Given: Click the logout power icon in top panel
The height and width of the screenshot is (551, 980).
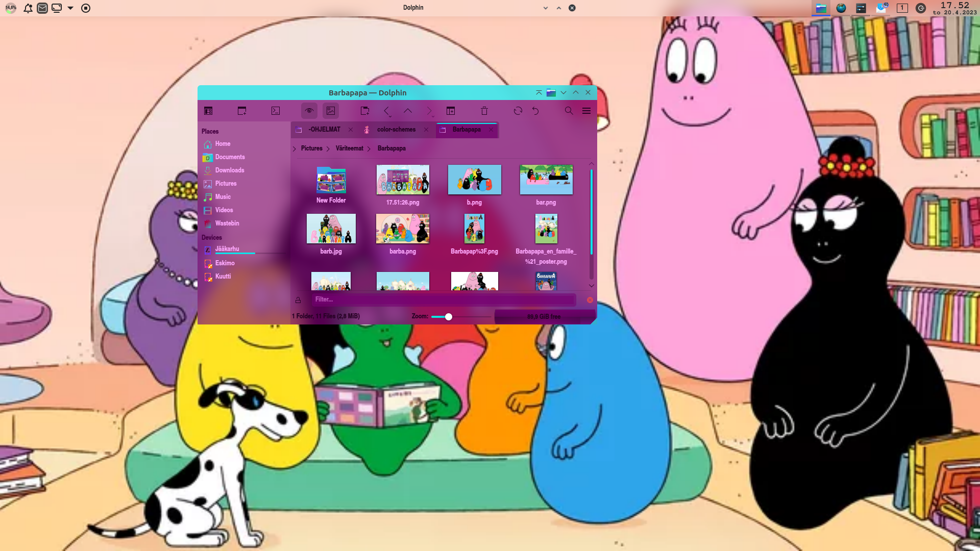Looking at the screenshot, I should pos(921,8).
